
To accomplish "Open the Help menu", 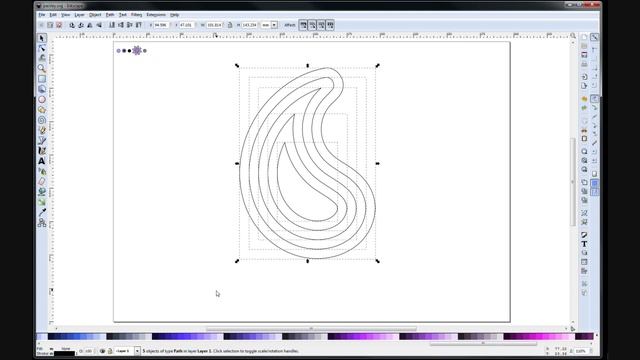I will [x=175, y=15].
